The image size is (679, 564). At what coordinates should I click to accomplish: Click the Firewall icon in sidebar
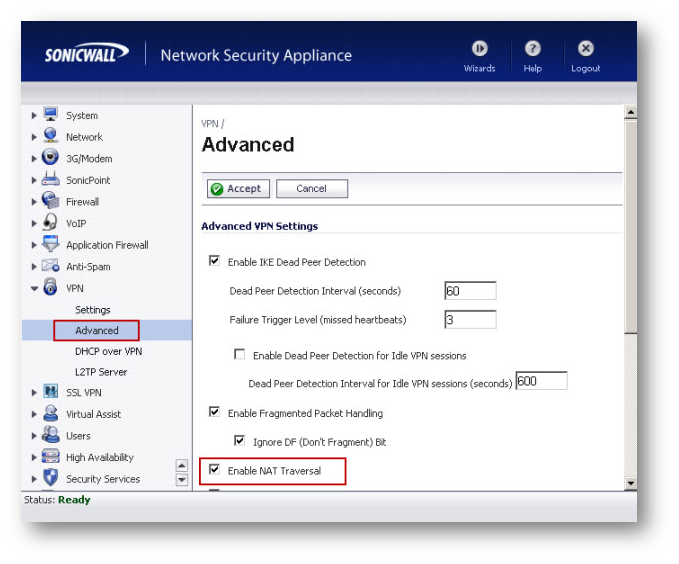coord(50,200)
